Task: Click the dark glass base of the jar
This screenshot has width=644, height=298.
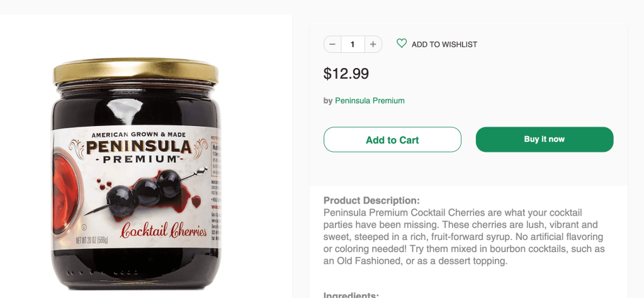Action: pos(135,271)
